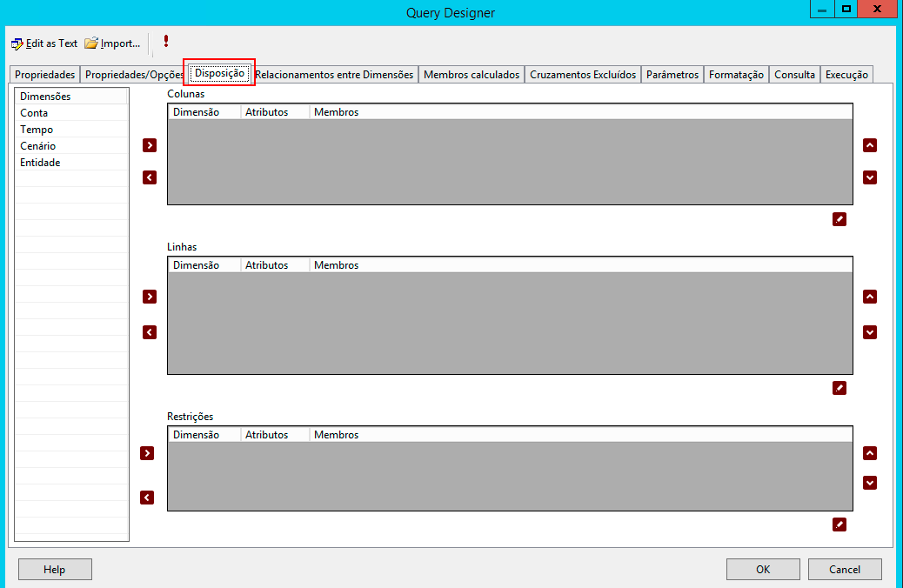Click Edit as Text toolbar button

(44, 43)
